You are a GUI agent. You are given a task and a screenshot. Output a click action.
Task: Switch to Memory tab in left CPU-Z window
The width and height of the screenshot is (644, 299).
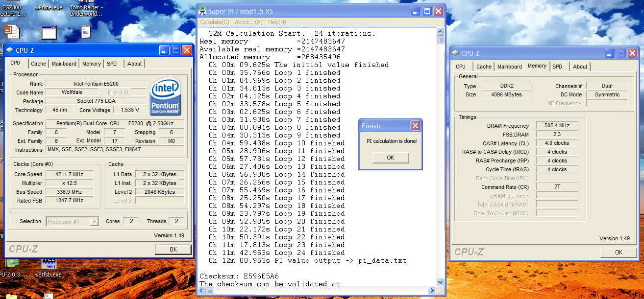[x=92, y=64]
